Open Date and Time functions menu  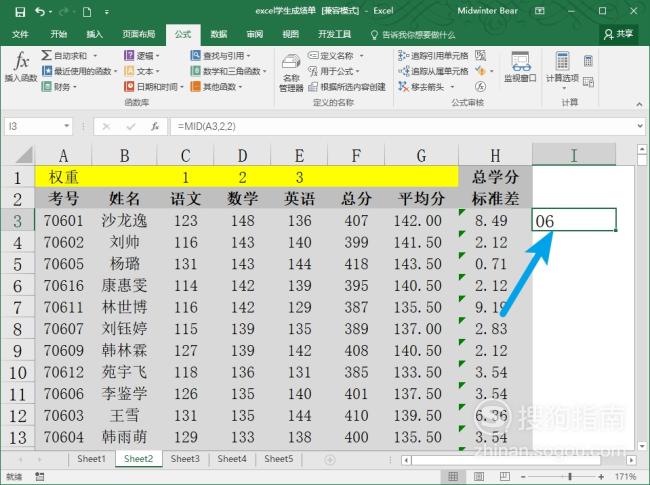[154, 87]
